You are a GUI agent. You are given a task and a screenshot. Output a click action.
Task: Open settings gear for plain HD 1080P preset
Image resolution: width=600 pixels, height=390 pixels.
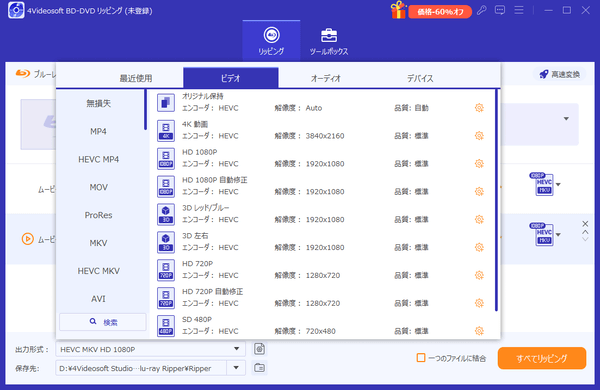479,164
